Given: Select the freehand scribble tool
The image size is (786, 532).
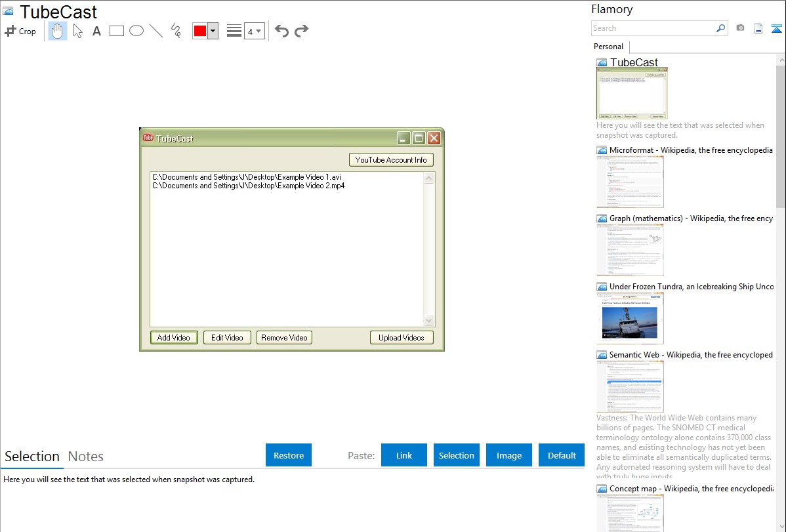Looking at the screenshot, I should click(x=176, y=31).
